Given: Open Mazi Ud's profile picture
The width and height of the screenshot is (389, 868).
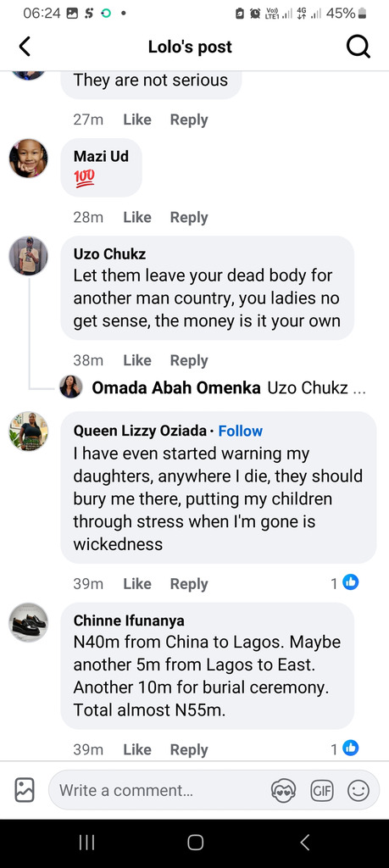Looking at the screenshot, I should 28,159.
